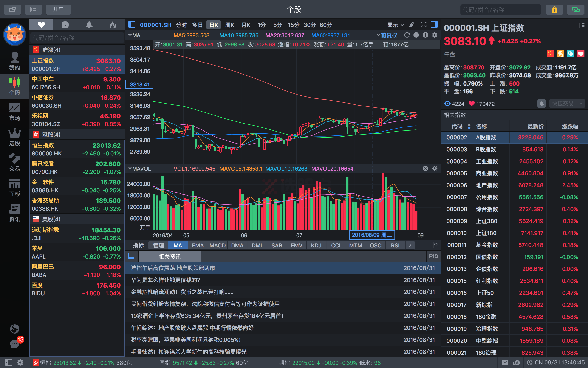Switch to 月K monthly chart
Image resolution: width=588 pixels, height=368 pixels.
[x=246, y=25]
